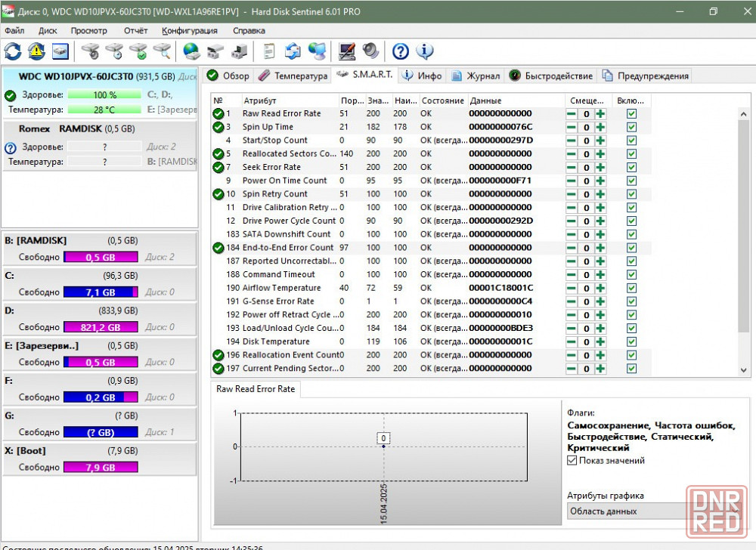Click the disk with green checkmark icon
756x550 pixels.
point(139,51)
